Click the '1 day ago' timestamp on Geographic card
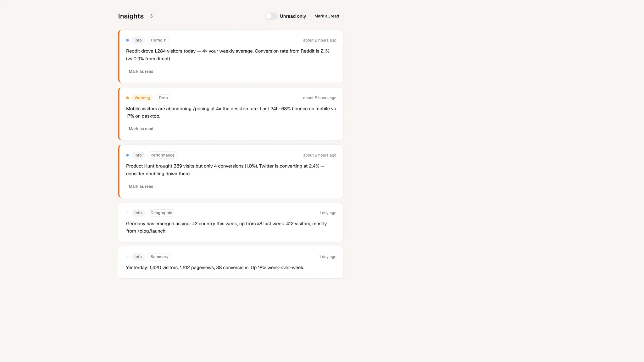This screenshot has width=644, height=362. click(328, 213)
